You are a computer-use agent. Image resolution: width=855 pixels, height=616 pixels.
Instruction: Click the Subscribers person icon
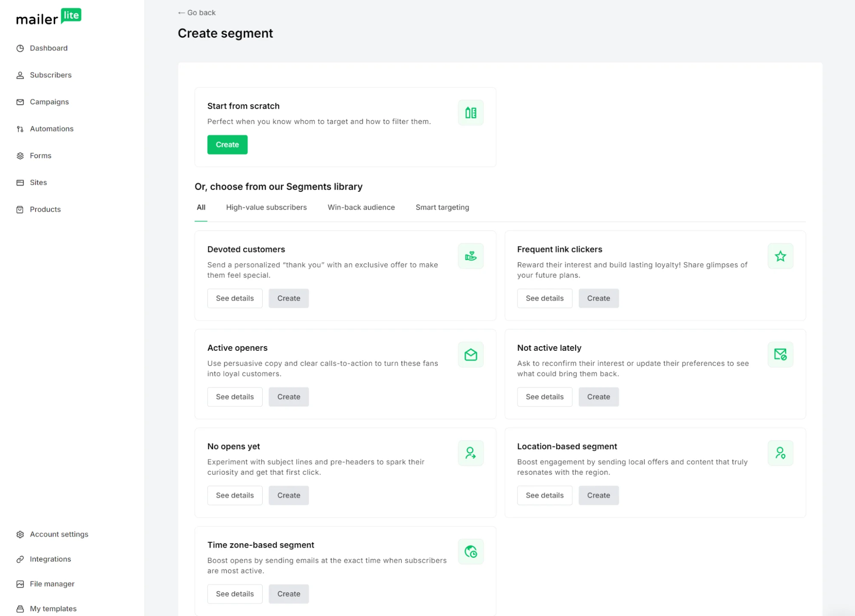pyautogui.click(x=20, y=75)
